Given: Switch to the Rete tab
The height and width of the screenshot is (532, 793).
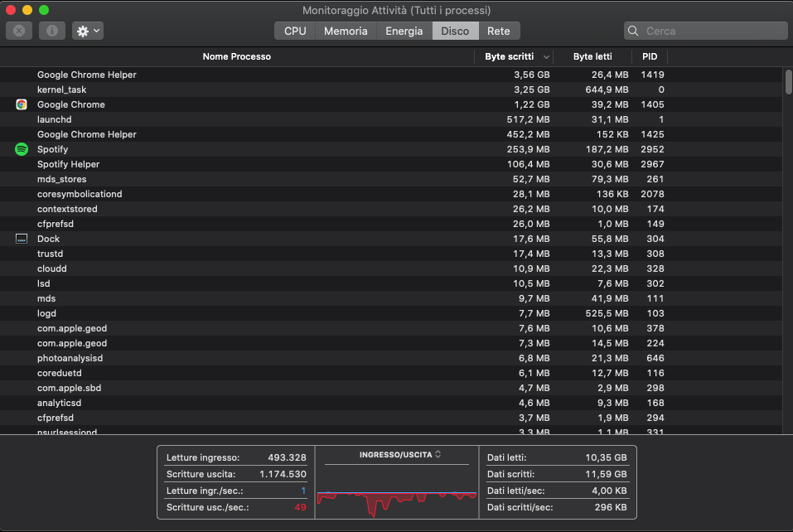Looking at the screenshot, I should pos(499,31).
